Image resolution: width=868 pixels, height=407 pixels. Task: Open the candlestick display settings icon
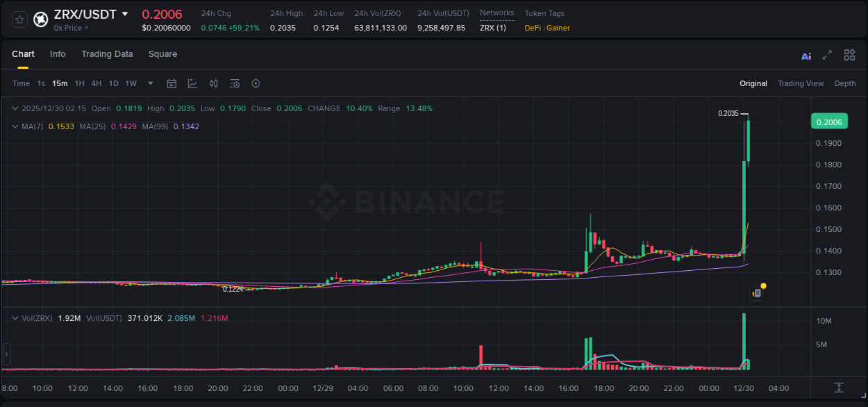click(x=213, y=83)
